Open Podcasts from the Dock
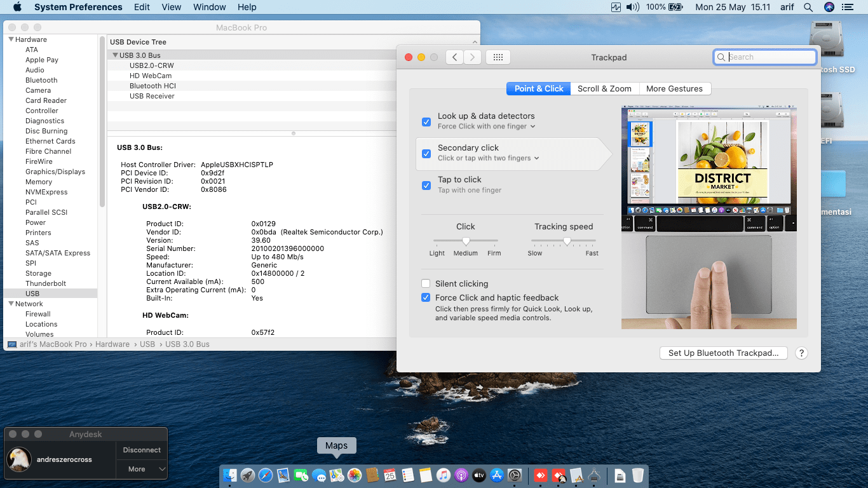868x488 pixels. click(461, 475)
